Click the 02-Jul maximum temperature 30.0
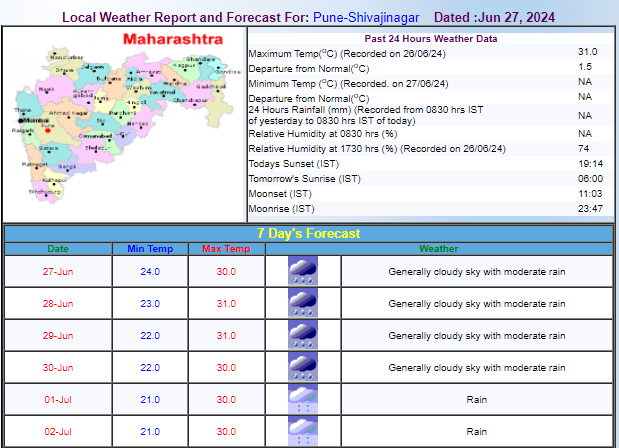The height and width of the screenshot is (448, 619). [x=226, y=431]
